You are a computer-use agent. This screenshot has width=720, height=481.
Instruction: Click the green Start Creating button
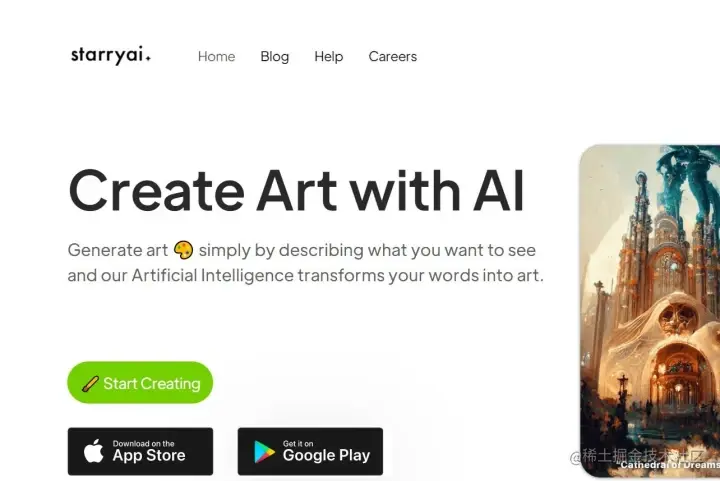(x=140, y=382)
